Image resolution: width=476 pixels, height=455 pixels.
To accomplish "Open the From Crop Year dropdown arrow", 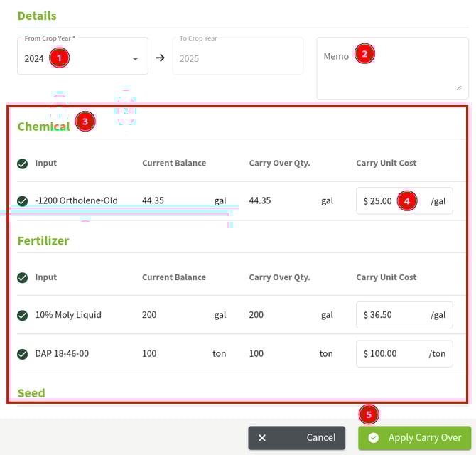I will 135,59.
